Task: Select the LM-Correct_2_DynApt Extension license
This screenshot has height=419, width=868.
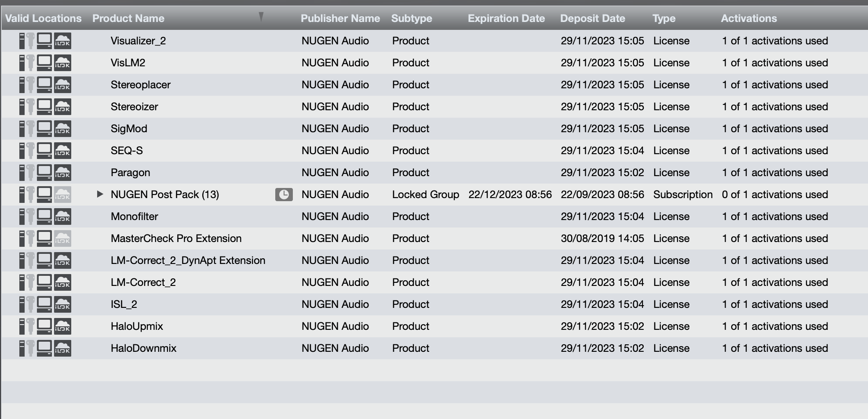Action: (188, 260)
